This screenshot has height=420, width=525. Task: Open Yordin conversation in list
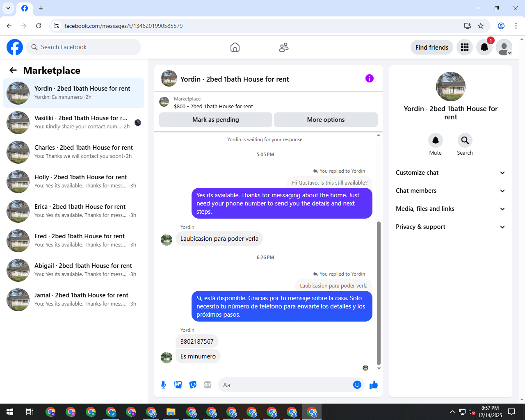click(74, 93)
